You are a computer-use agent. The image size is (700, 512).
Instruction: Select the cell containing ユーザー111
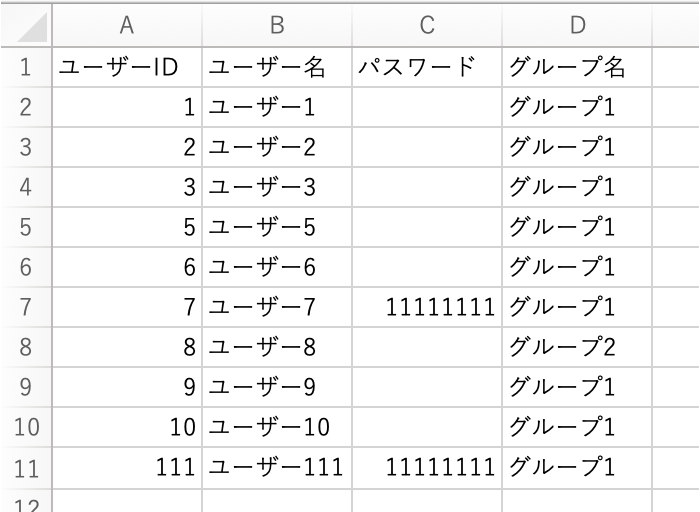point(277,467)
